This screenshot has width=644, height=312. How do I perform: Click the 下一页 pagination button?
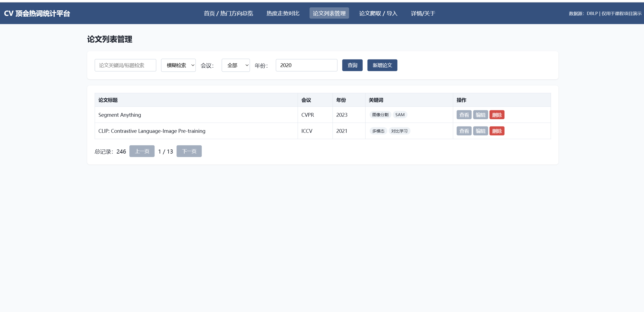(189, 151)
